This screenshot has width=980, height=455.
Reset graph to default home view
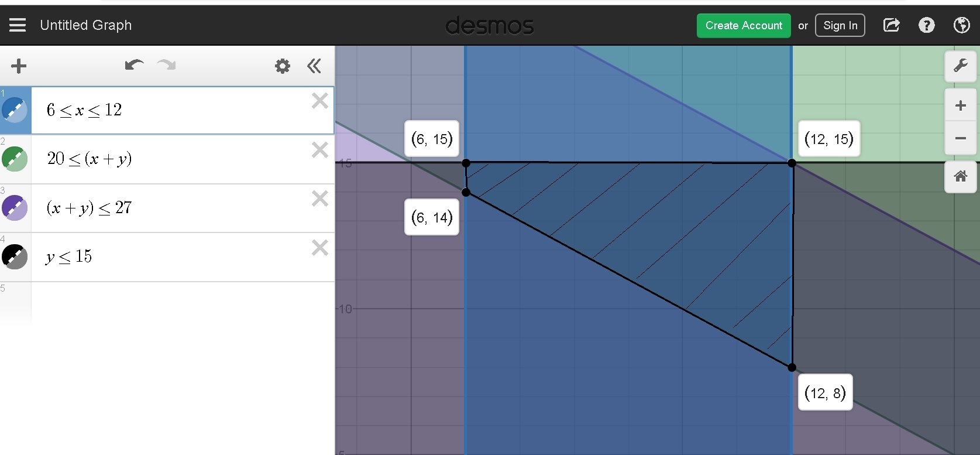pos(960,176)
